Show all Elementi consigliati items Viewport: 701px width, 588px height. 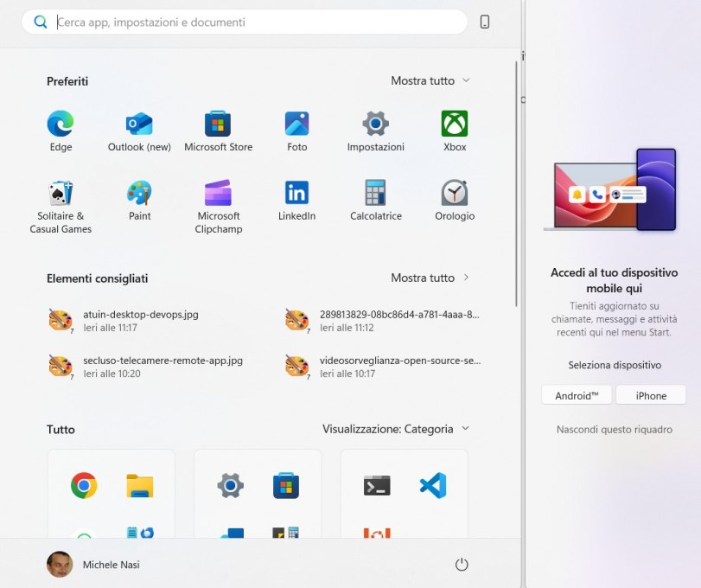click(x=430, y=278)
